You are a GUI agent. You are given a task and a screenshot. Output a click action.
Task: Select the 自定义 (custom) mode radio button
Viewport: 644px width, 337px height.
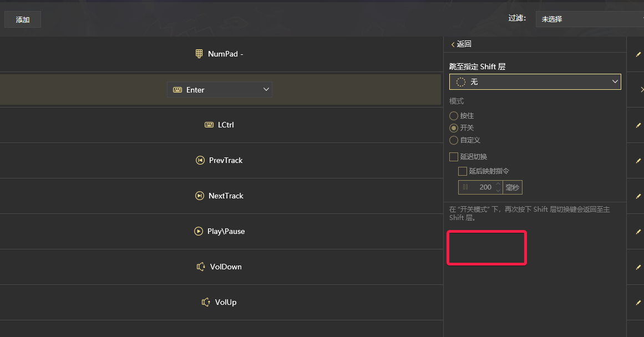[454, 140]
